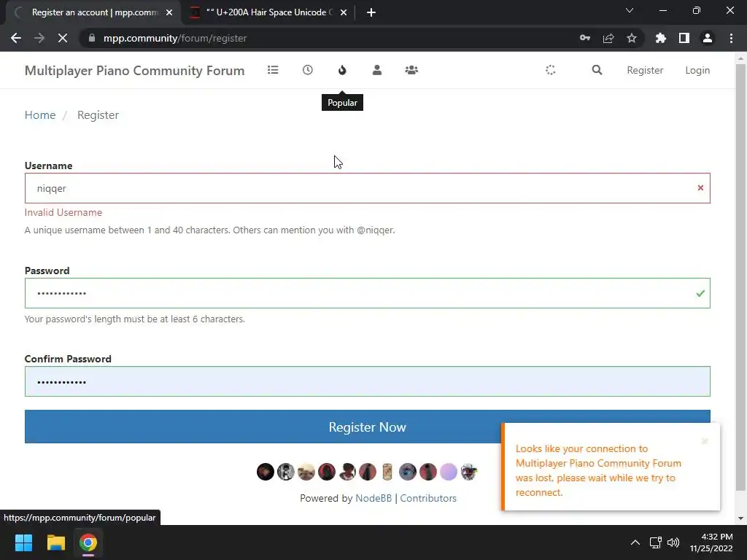Click the light purple contributor avatar
Viewport: 747px width, 560px height.
point(449,472)
